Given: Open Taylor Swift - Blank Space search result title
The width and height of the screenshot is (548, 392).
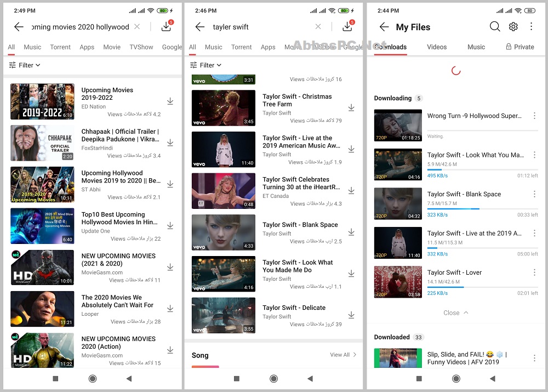Looking at the screenshot, I should click(x=300, y=225).
